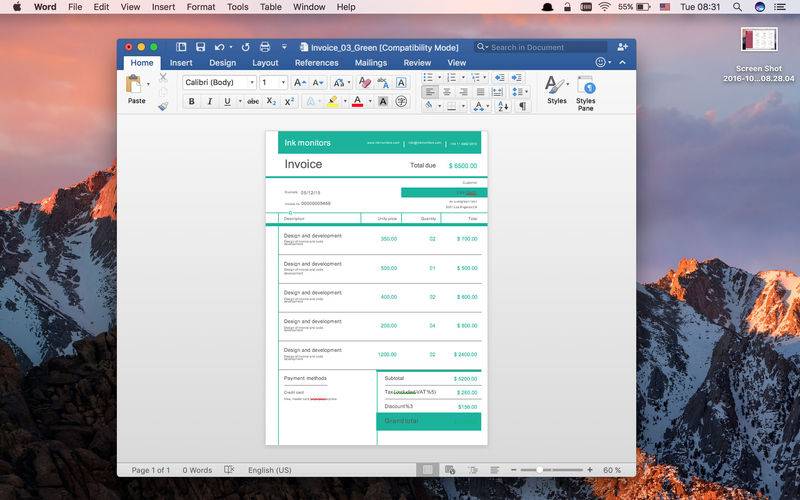Click the enclosed characters circle icon

click(x=402, y=101)
